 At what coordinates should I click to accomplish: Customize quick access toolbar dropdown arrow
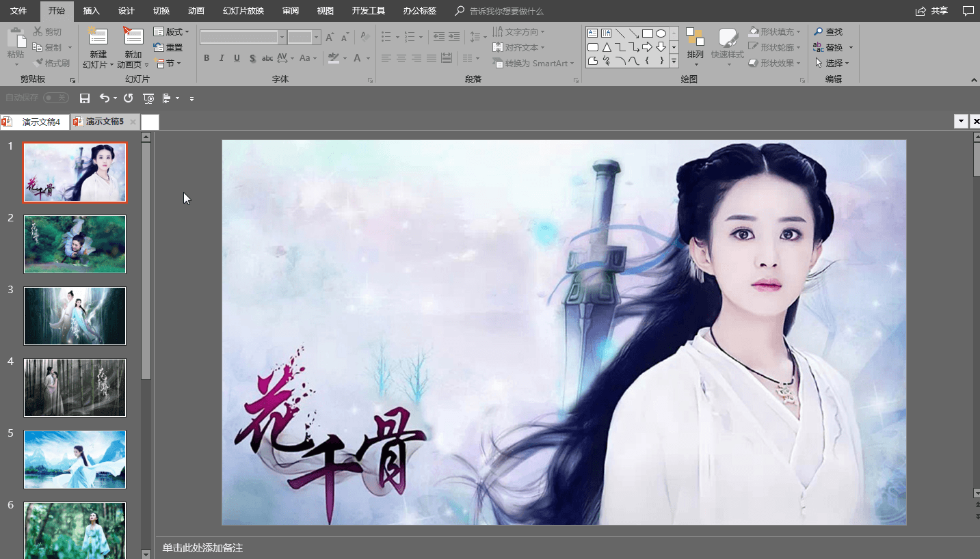(x=191, y=99)
